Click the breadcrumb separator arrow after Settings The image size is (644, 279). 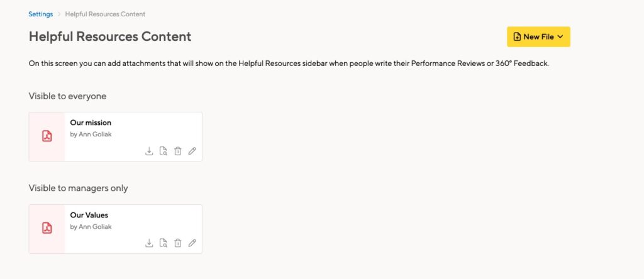59,14
